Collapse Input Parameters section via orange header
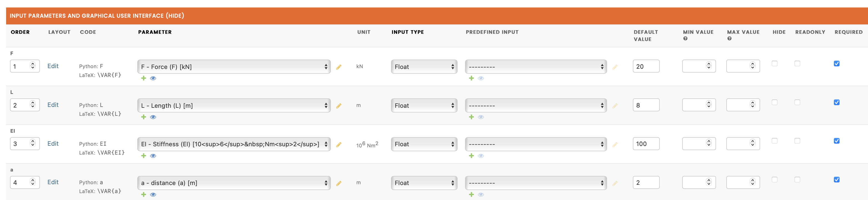Screen dimensions: 868x200 point(97,16)
